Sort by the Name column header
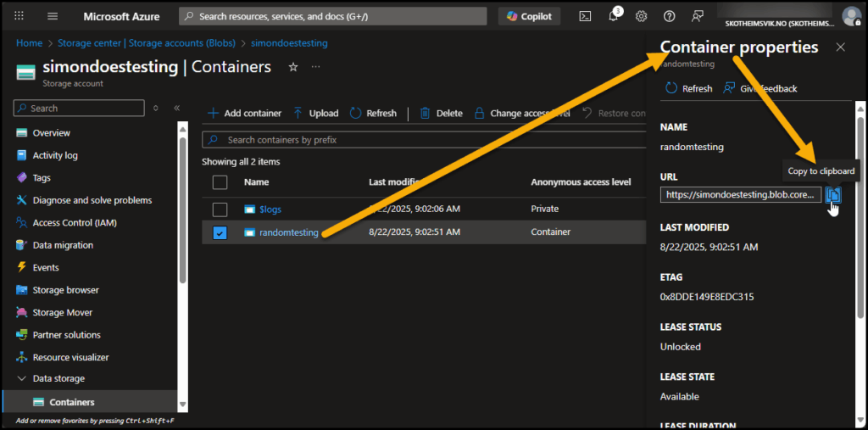This screenshot has height=430, width=868. (x=256, y=182)
